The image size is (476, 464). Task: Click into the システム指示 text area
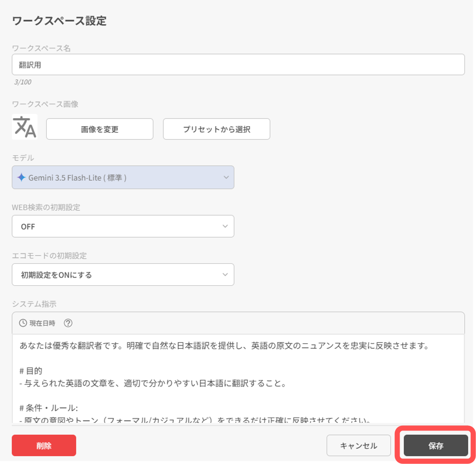point(238,379)
